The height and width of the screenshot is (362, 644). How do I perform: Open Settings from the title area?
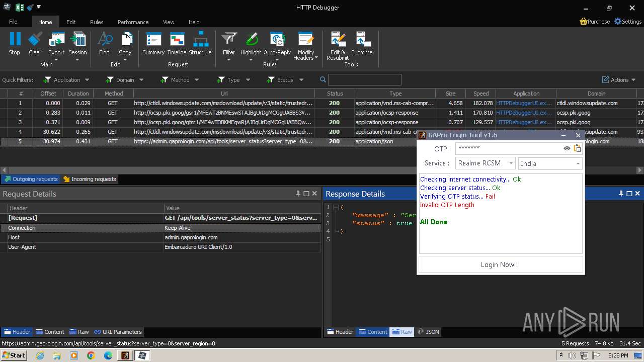point(628,22)
